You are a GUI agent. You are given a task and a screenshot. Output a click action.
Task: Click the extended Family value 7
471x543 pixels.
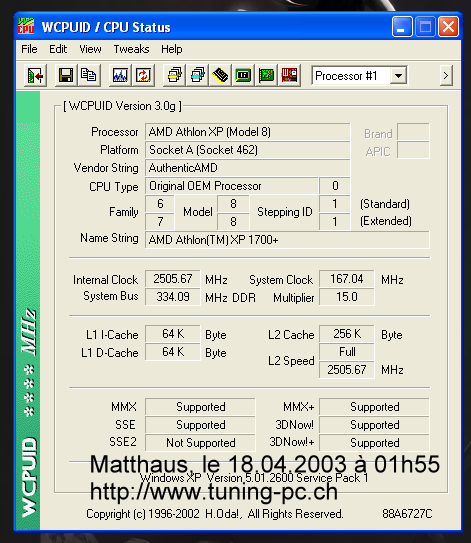click(160, 222)
